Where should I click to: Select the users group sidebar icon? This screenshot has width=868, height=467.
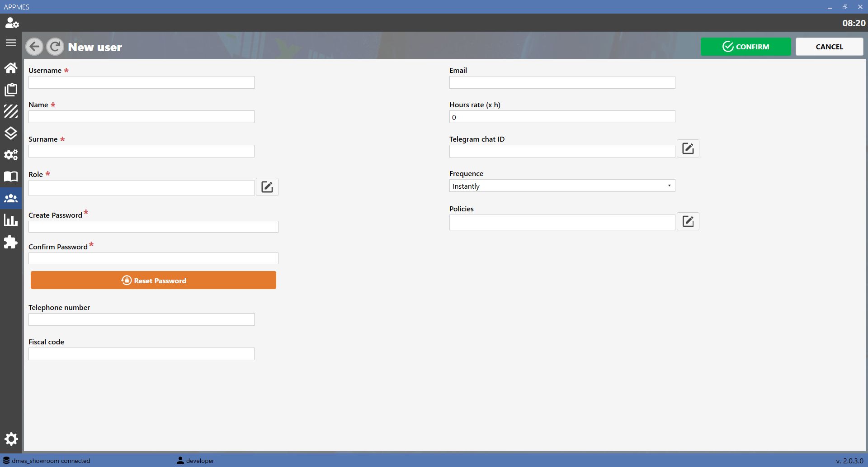(11, 198)
